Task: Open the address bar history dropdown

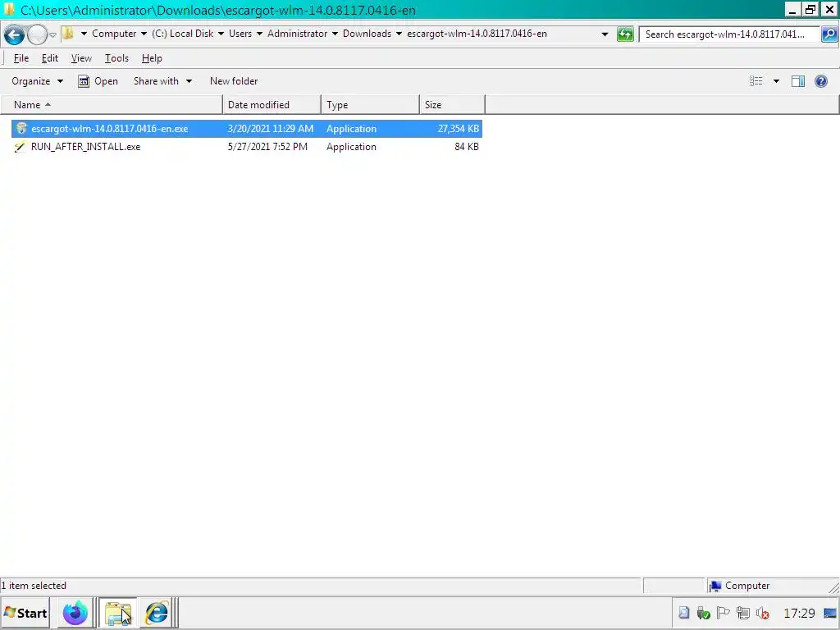Action: (605, 34)
